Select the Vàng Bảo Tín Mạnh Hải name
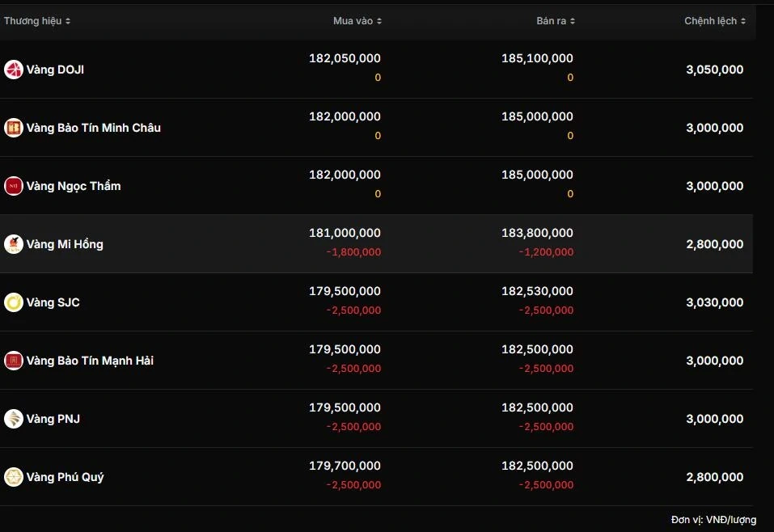This screenshot has width=774, height=532. (90, 361)
